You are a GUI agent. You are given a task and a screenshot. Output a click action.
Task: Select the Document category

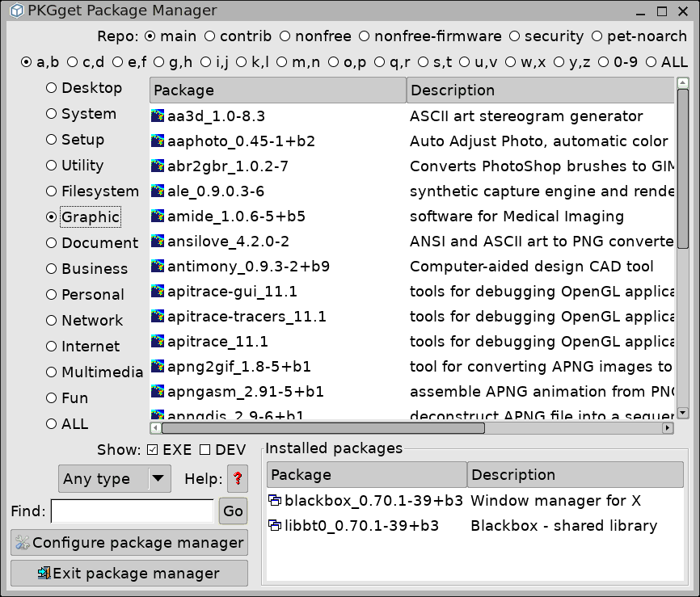92,242
